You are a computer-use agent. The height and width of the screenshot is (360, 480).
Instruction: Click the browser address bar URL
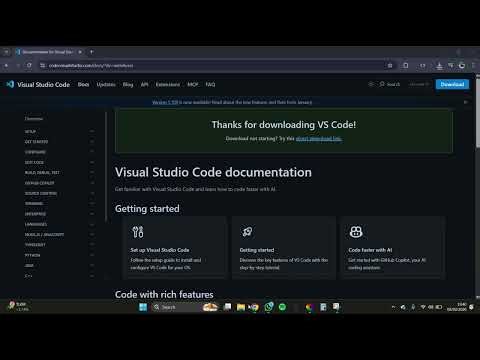coord(91,66)
